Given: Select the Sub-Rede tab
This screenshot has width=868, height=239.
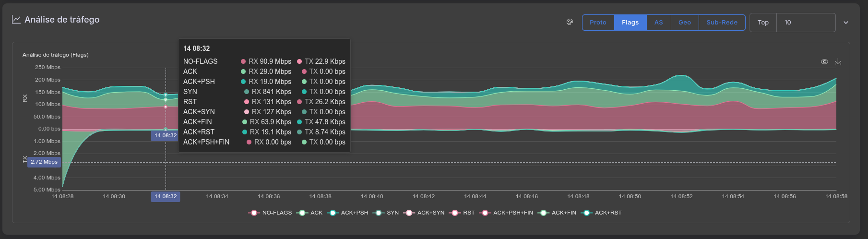Looking at the screenshot, I should tap(722, 23).
